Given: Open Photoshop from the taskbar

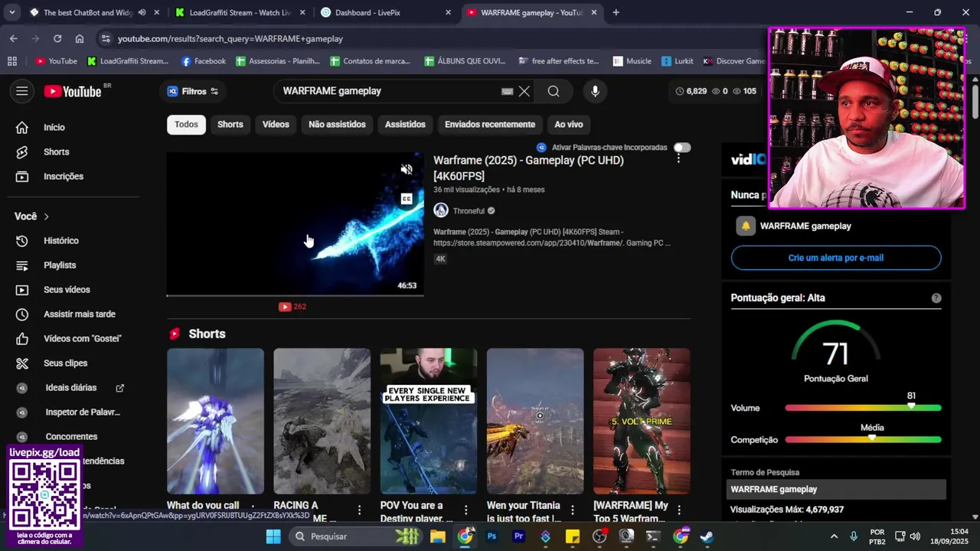Looking at the screenshot, I should click(x=492, y=536).
